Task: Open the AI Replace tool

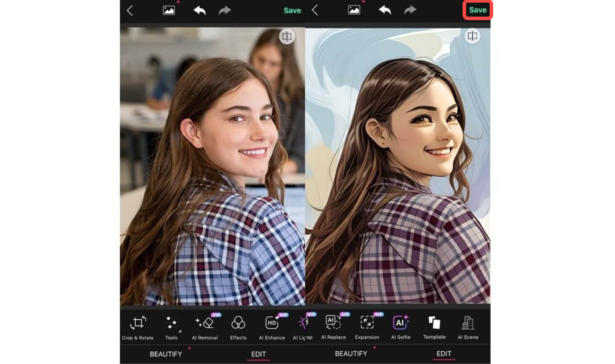Action: (333, 326)
